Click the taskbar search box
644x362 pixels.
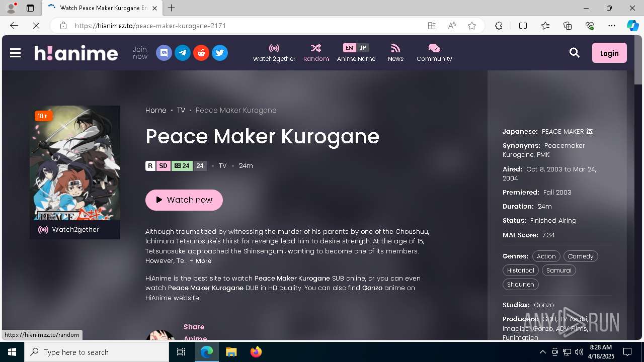click(x=97, y=352)
